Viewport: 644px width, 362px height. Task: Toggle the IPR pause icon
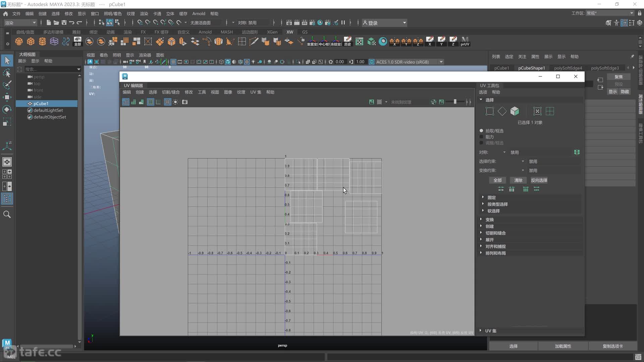click(343, 23)
